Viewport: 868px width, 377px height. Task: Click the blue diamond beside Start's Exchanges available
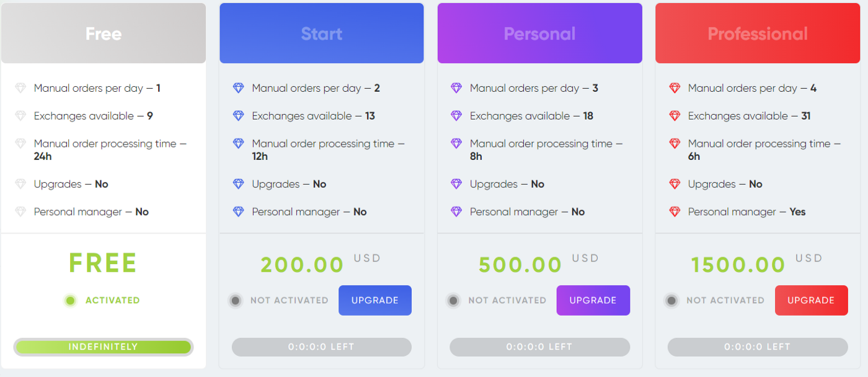pos(239,116)
